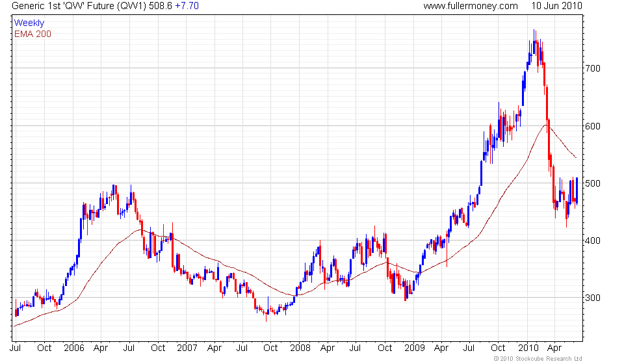Click the www.fullermoney.com text

[471, 6]
